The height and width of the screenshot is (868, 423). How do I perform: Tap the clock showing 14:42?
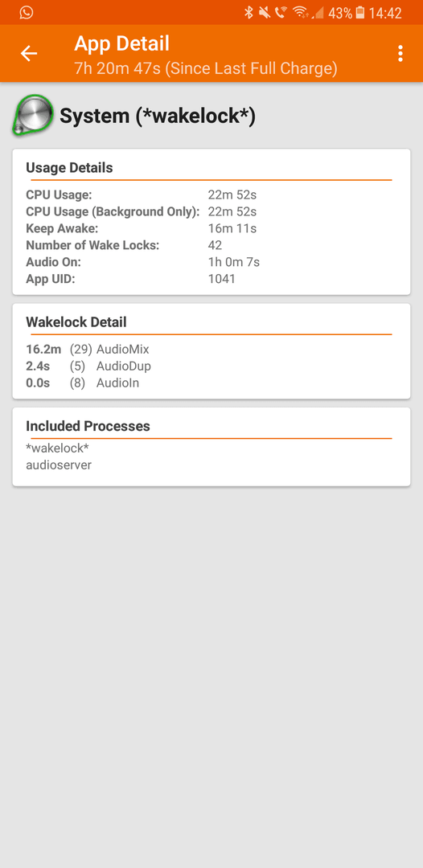[385, 13]
